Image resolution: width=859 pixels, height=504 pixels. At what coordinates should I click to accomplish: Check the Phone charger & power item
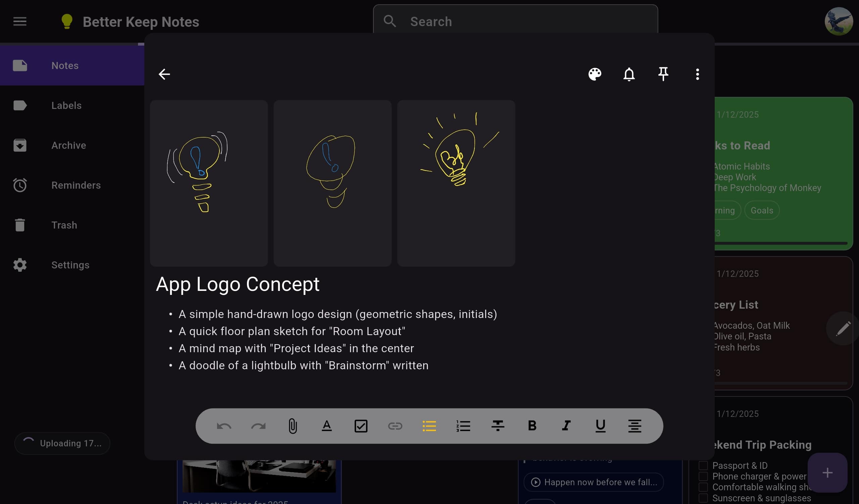pos(703,476)
